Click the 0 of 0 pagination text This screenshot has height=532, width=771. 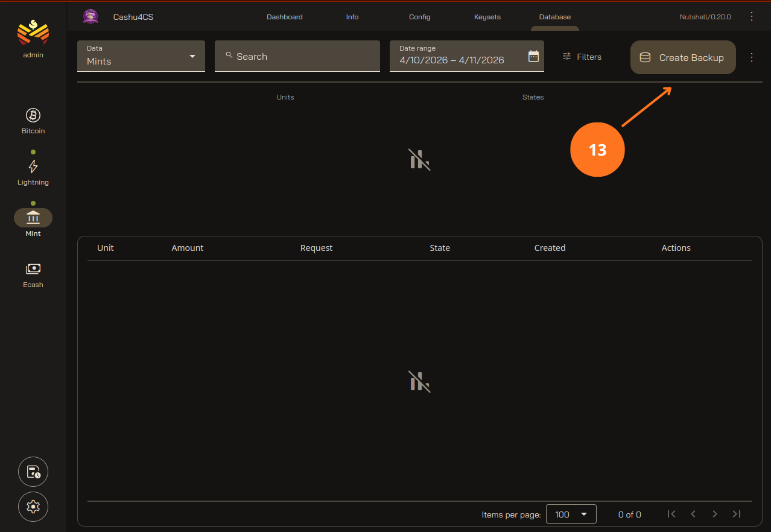[630, 515]
